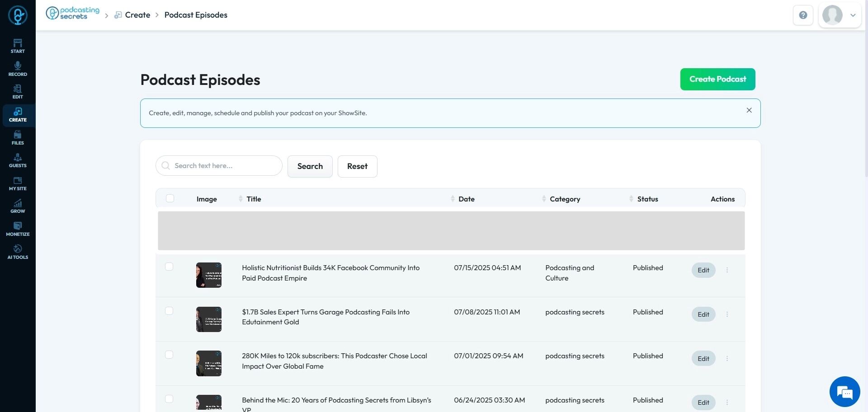The image size is (868, 412).
Task: Toggle the select-all checkbox in table header
Action: point(170,198)
